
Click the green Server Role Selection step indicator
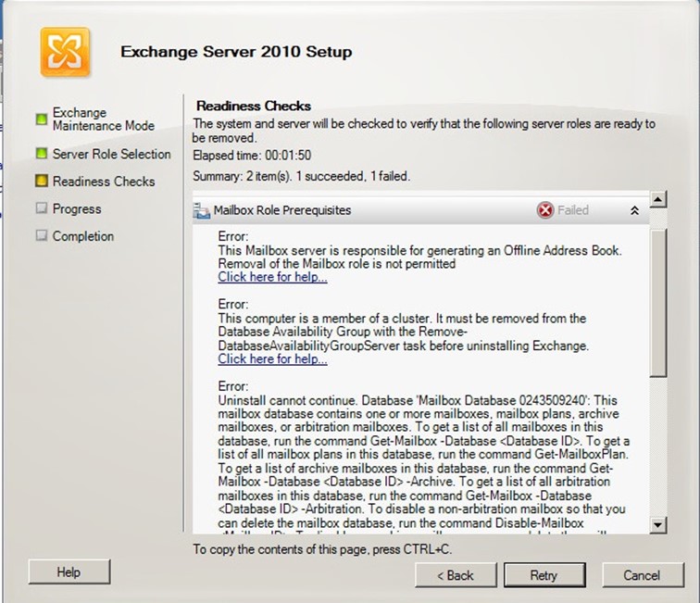42,154
